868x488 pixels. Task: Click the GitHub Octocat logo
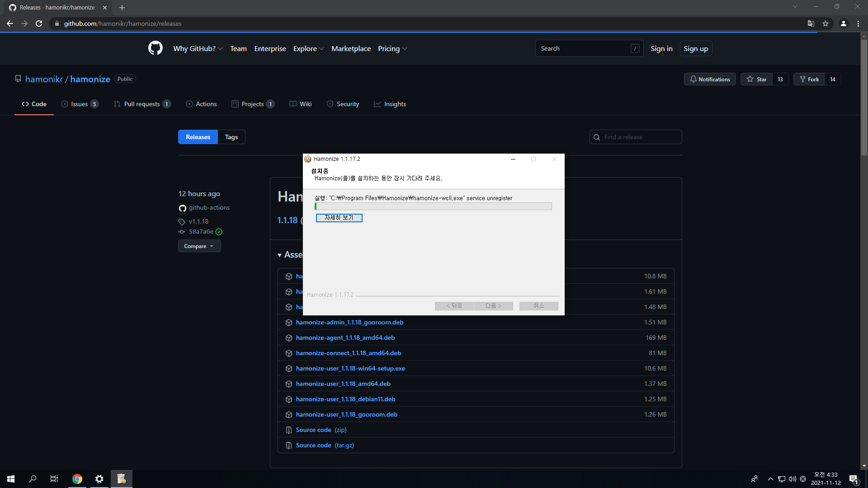tap(156, 48)
